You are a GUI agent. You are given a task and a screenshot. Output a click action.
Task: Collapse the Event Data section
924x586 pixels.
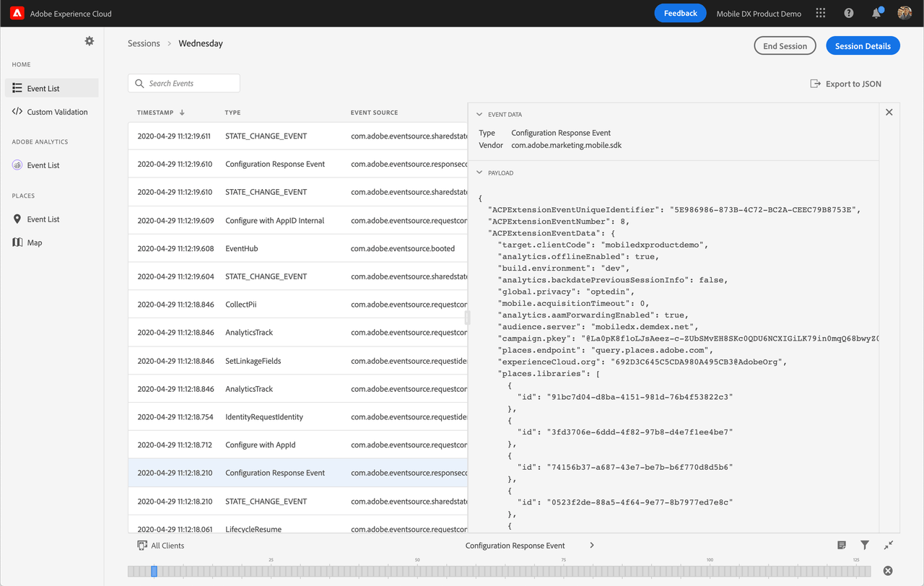pyautogui.click(x=479, y=115)
